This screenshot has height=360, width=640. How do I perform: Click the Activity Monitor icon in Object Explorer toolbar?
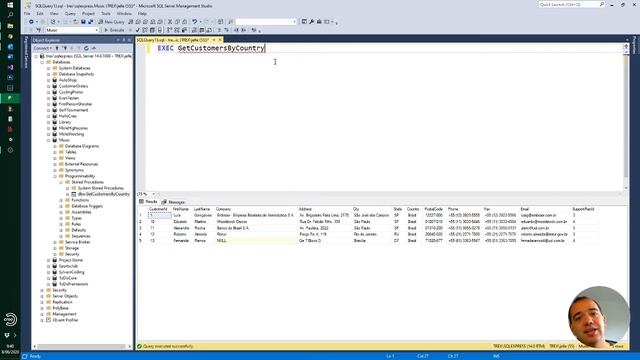(93, 48)
